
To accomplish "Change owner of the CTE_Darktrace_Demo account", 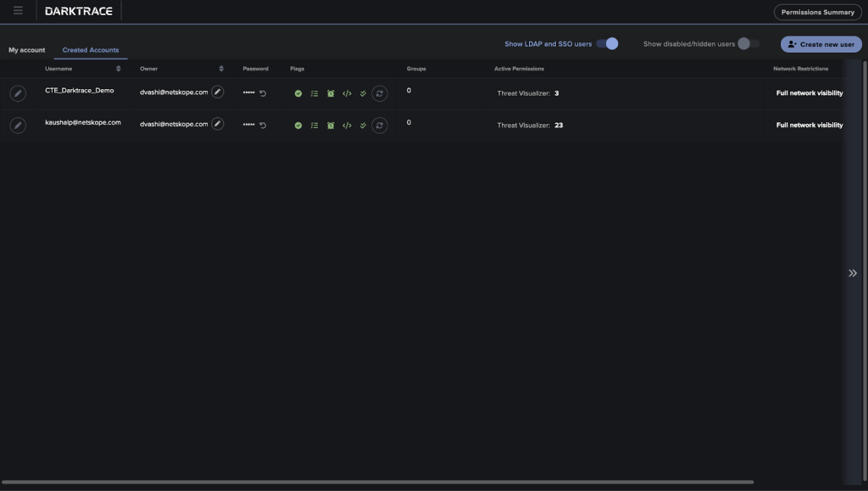I will (218, 92).
